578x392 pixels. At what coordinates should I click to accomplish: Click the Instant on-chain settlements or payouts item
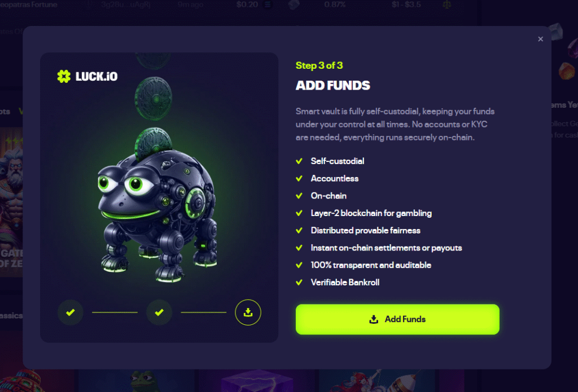(x=386, y=248)
